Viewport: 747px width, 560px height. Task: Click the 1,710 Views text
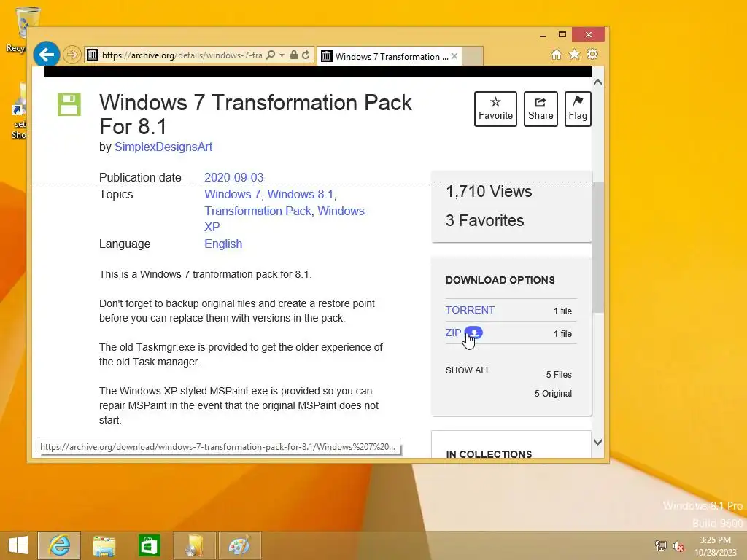[x=489, y=192]
